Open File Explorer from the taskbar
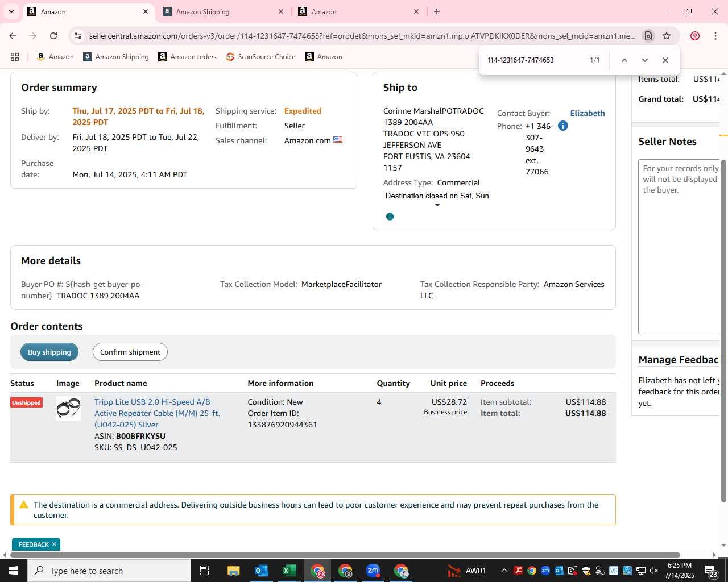The image size is (728, 582). pyautogui.click(x=233, y=571)
